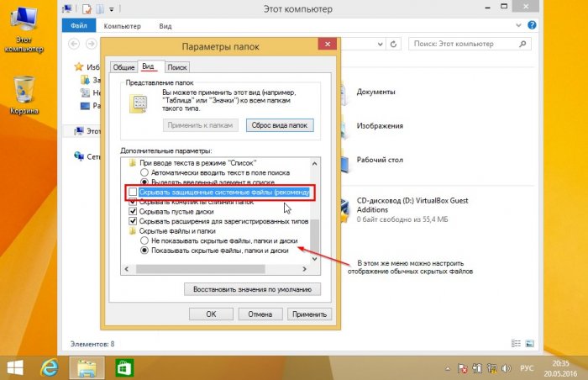Switch to the Общие tab
The image size is (588, 380).
tap(123, 67)
